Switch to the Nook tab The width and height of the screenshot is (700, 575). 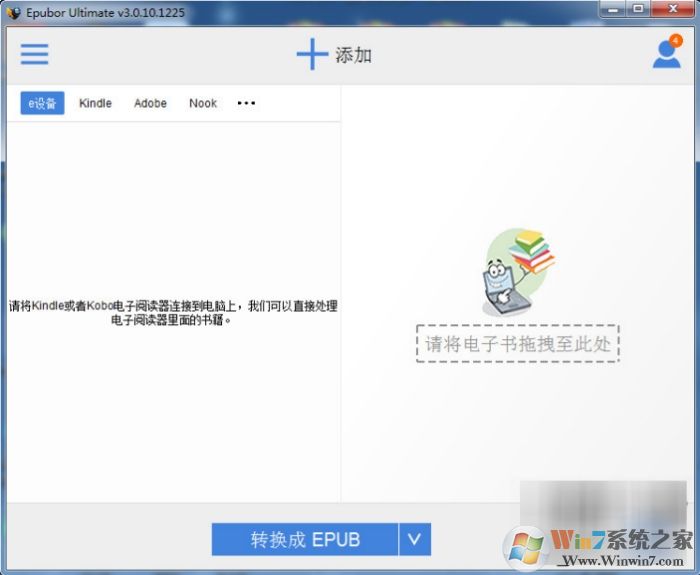point(203,103)
